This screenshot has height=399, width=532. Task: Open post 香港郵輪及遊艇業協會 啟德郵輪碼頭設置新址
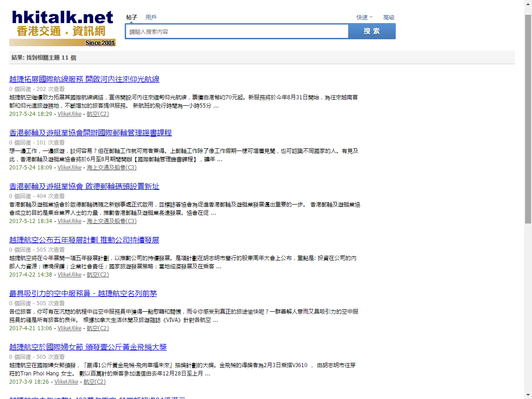point(84,186)
